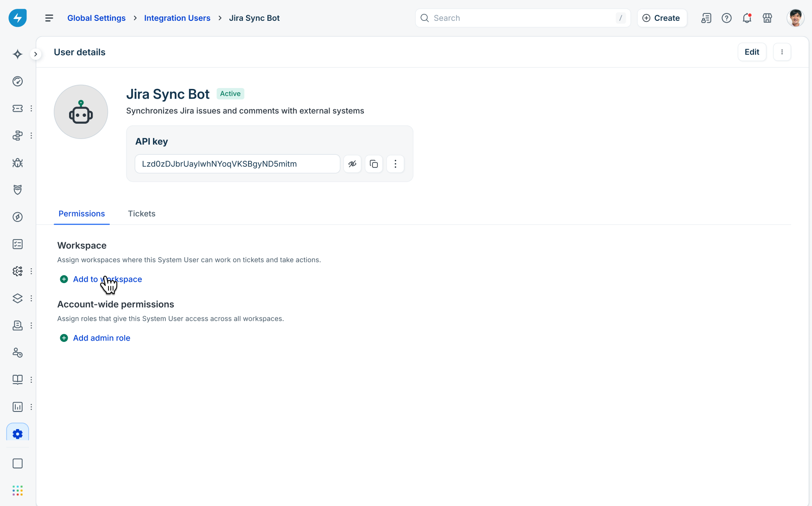Open the person-list icon in top bar
Screen dimensions: 812x506
(x=706, y=18)
